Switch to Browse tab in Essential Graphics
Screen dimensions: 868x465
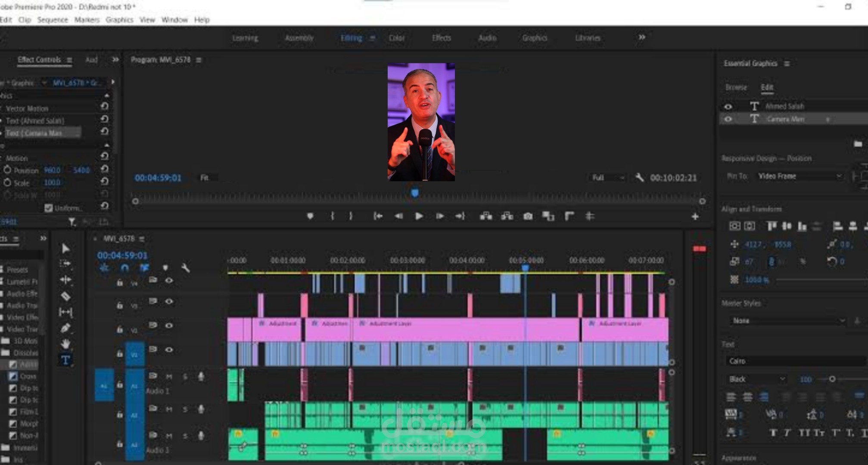pos(736,87)
